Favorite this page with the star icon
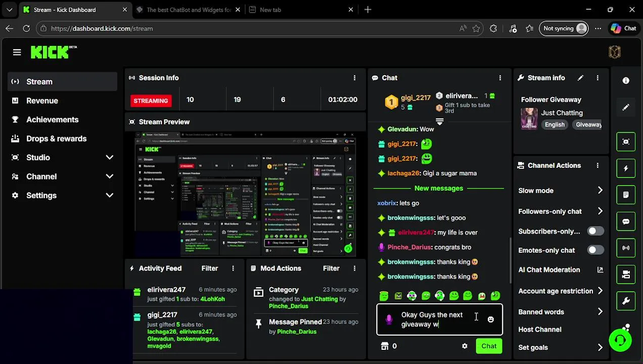The height and width of the screenshot is (364, 643). coord(476,28)
